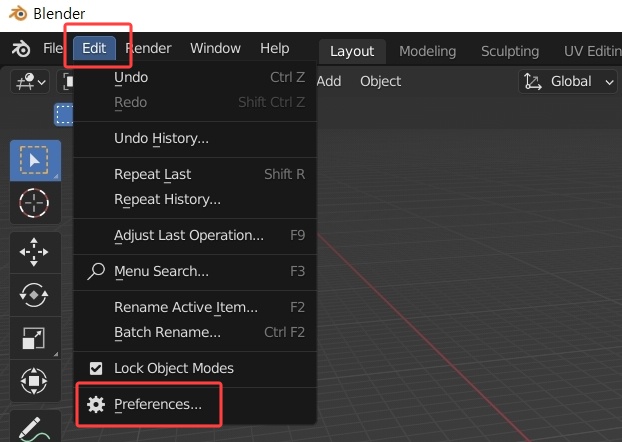
Task: Open the Object menu in viewport header
Action: point(380,81)
